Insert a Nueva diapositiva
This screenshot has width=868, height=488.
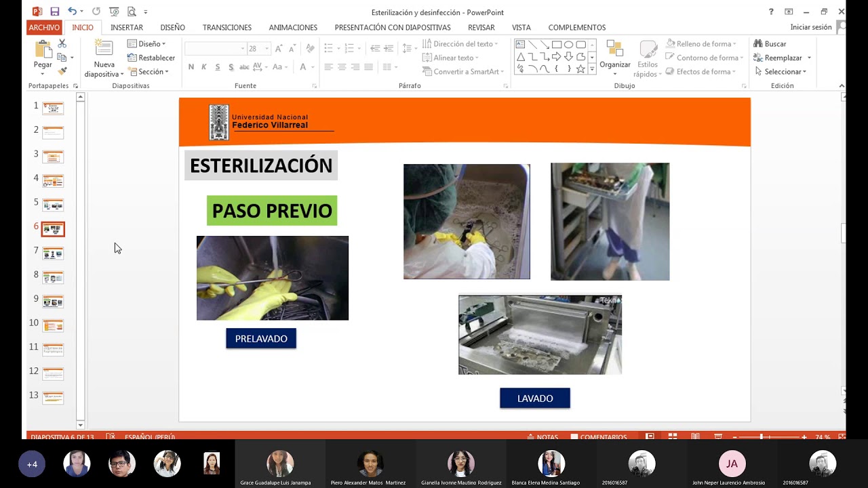[104, 59]
